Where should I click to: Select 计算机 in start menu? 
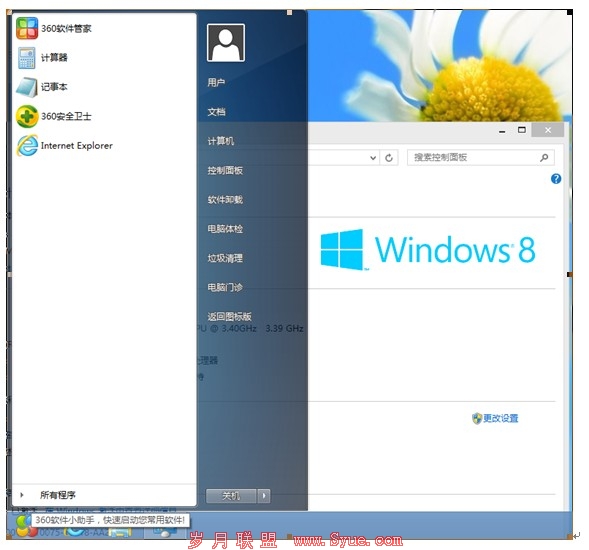221,141
